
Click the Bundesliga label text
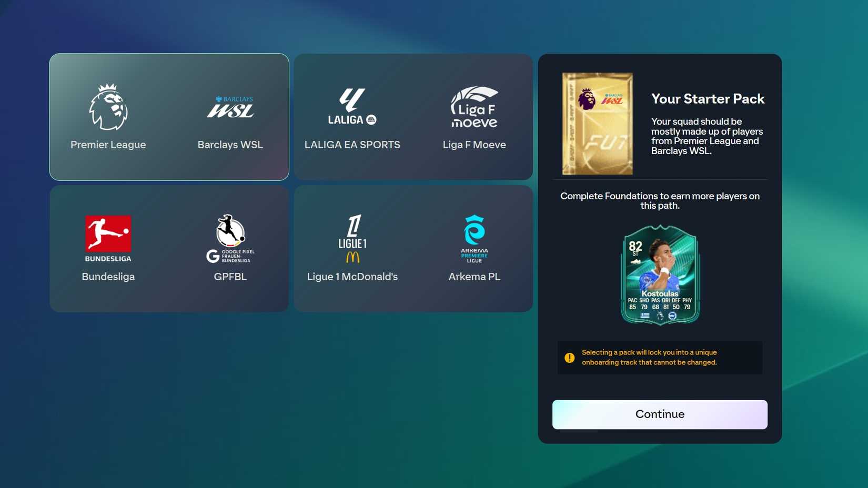click(x=108, y=277)
